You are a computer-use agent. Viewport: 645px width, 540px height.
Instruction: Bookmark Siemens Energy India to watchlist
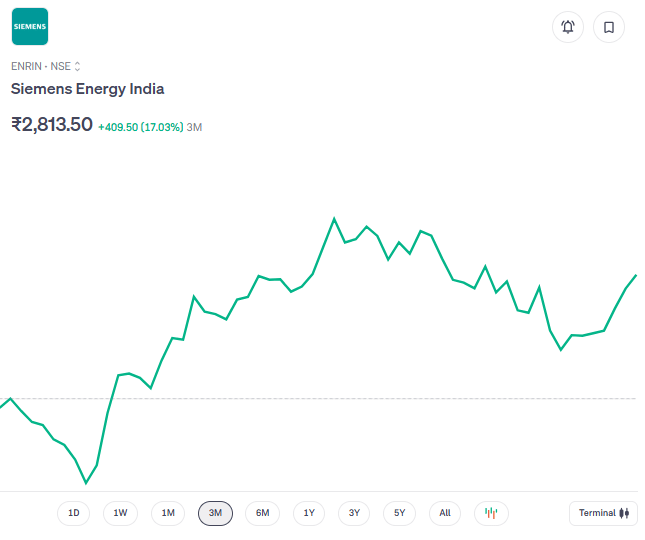[608, 27]
